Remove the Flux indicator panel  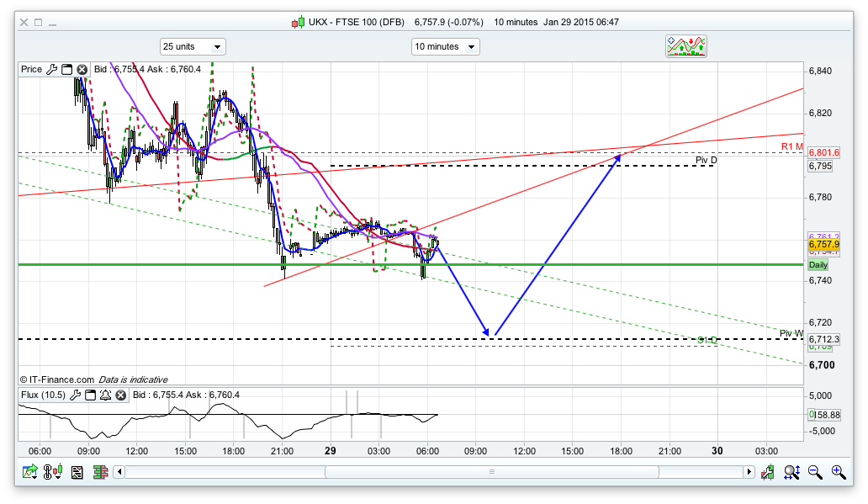click(x=120, y=395)
